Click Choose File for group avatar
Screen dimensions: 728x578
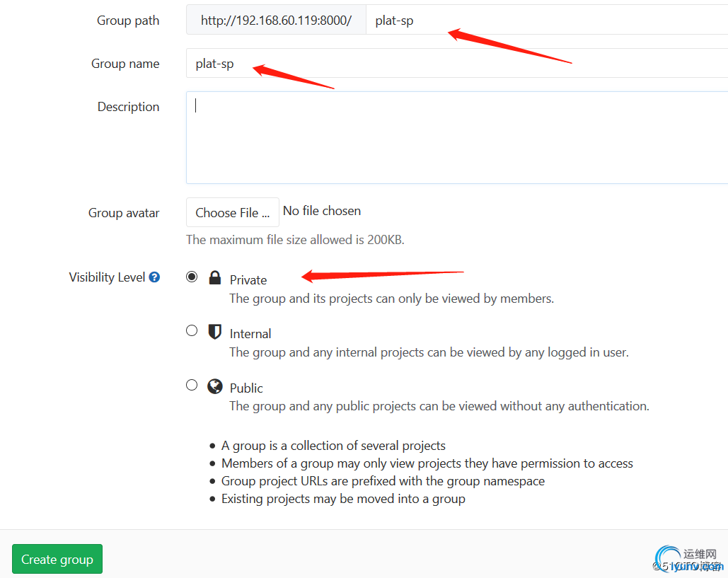[x=232, y=212]
